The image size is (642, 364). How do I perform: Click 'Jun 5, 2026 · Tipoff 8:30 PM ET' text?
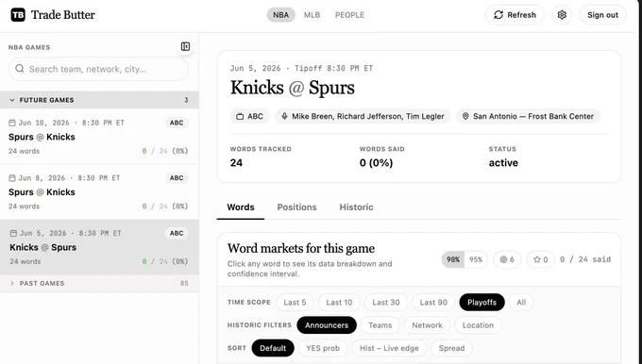(x=301, y=68)
